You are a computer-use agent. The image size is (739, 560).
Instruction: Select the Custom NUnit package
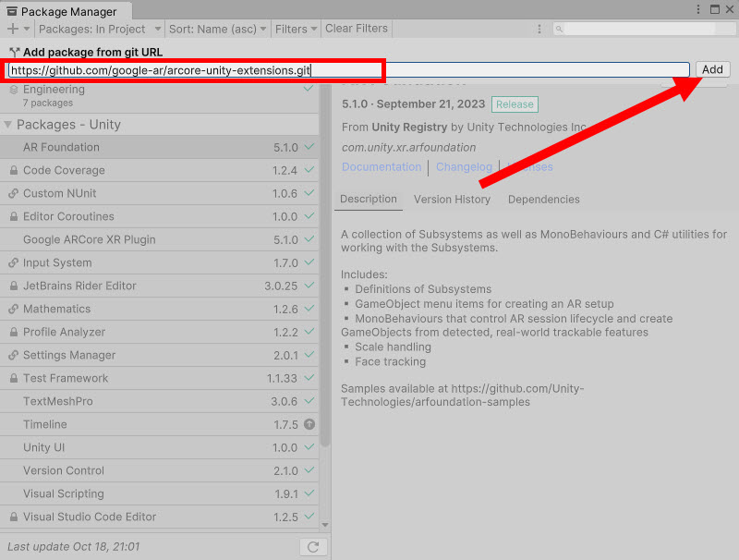[x=159, y=193]
